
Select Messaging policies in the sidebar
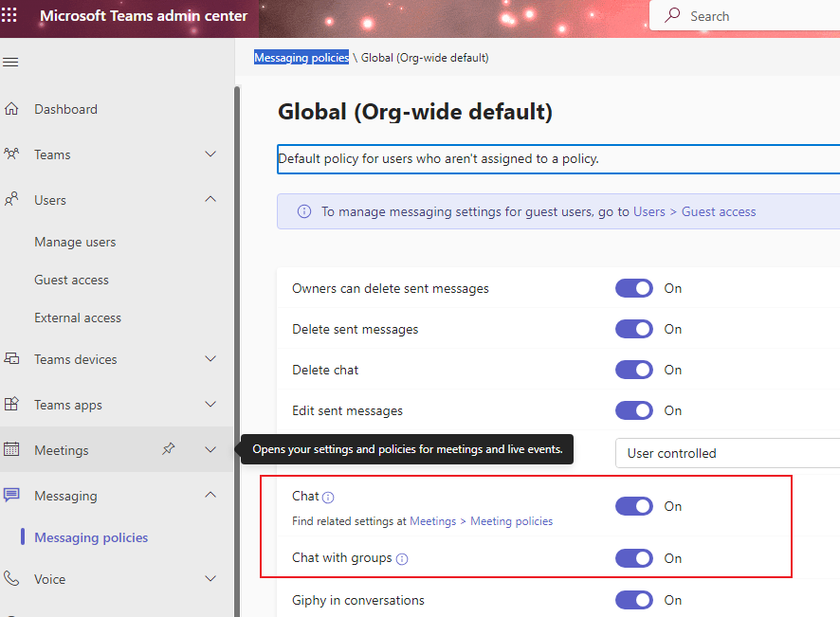point(91,537)
